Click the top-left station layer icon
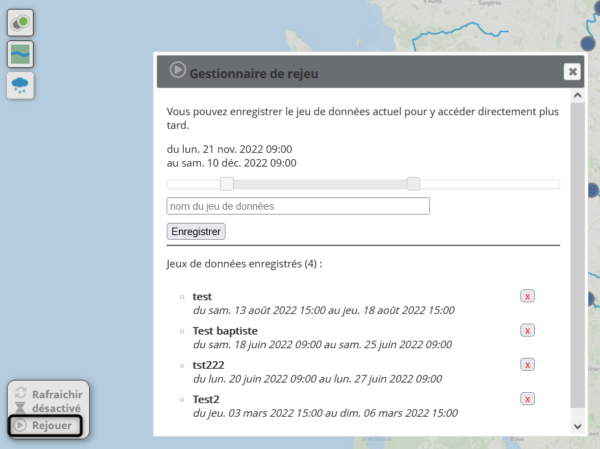Viewport: 600px width, 449px height. pos(21,22)
